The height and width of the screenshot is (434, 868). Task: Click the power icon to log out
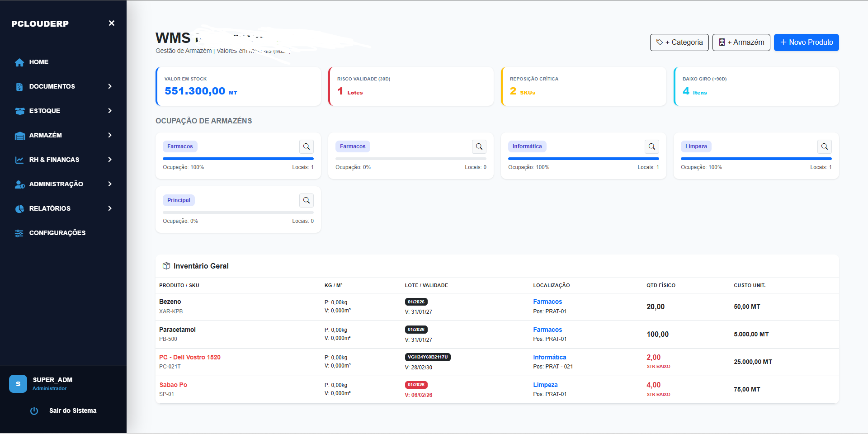tap(34, 411)
